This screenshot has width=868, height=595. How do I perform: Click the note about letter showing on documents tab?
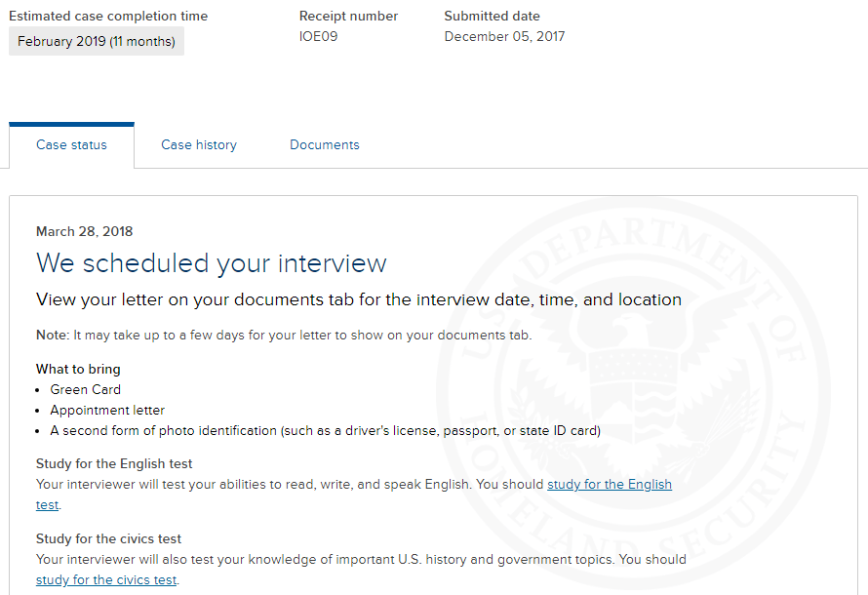(x=284, y=336)
